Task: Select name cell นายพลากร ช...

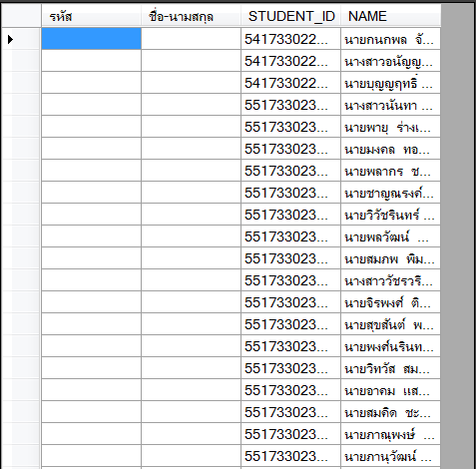Action: click(390, 171)
